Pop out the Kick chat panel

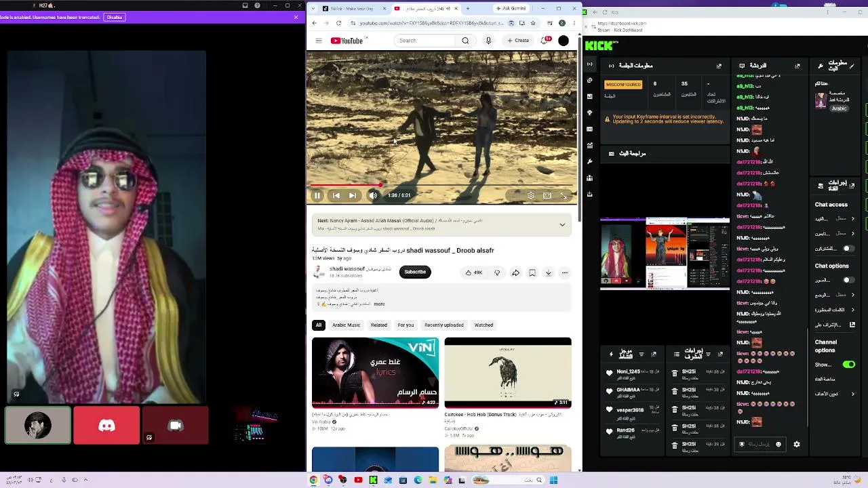(x=797, y=66)
